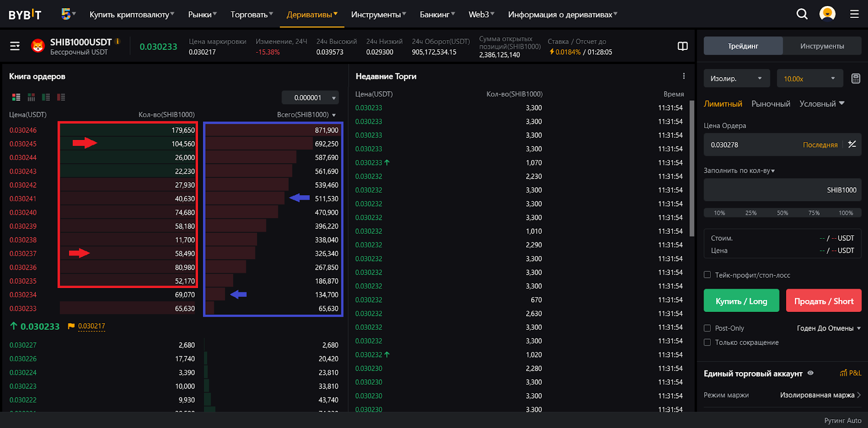Open Банкинг menu
This screenshot has height=428, width=868.
tap(437, 15)
